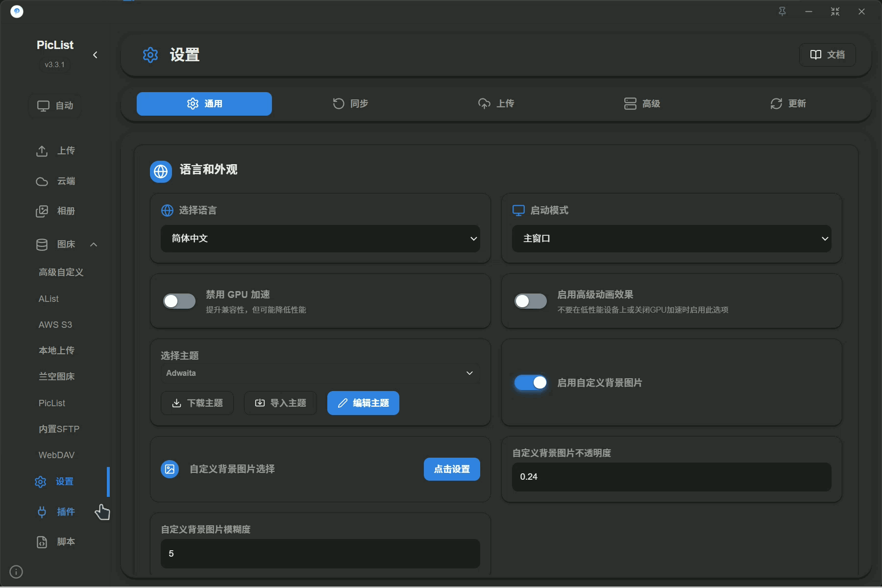Disable 启用自定义背景图片

pos(531,383)
